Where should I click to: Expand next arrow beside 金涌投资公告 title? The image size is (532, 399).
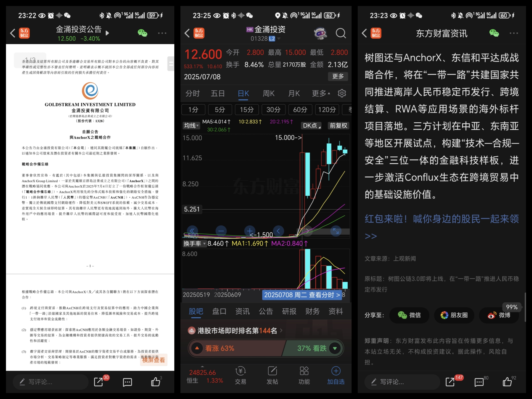pyautogui.click(x=107, y=33)
